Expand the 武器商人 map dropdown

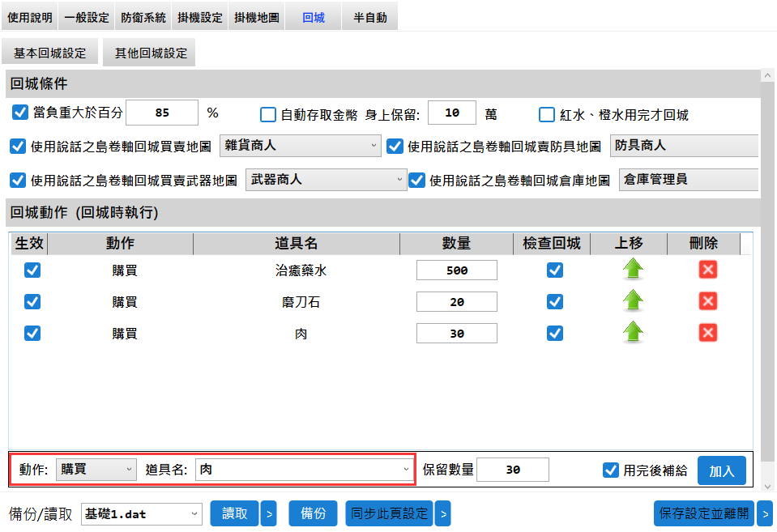pyautogui.click(x=326, y=180)
